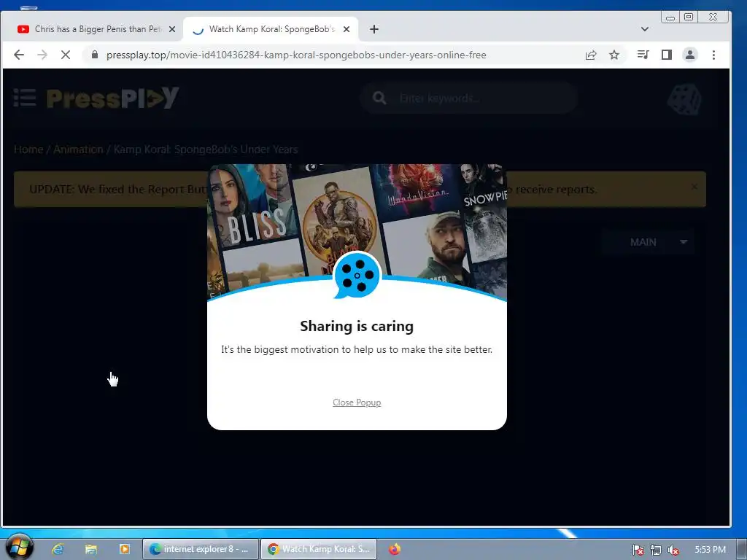Toggle the browser side panel
Image resolution: width=747 pixels, height=560 pixels.
[667, 55]
